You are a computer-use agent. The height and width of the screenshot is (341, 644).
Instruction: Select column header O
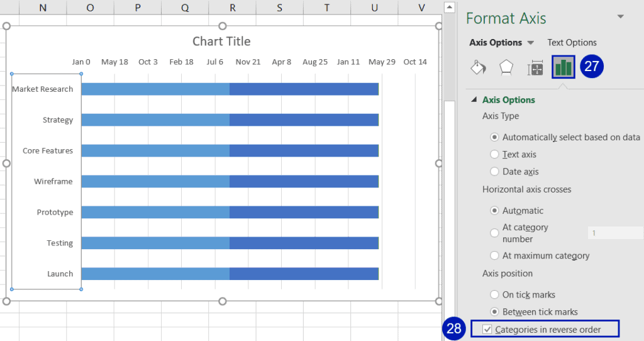91,8
